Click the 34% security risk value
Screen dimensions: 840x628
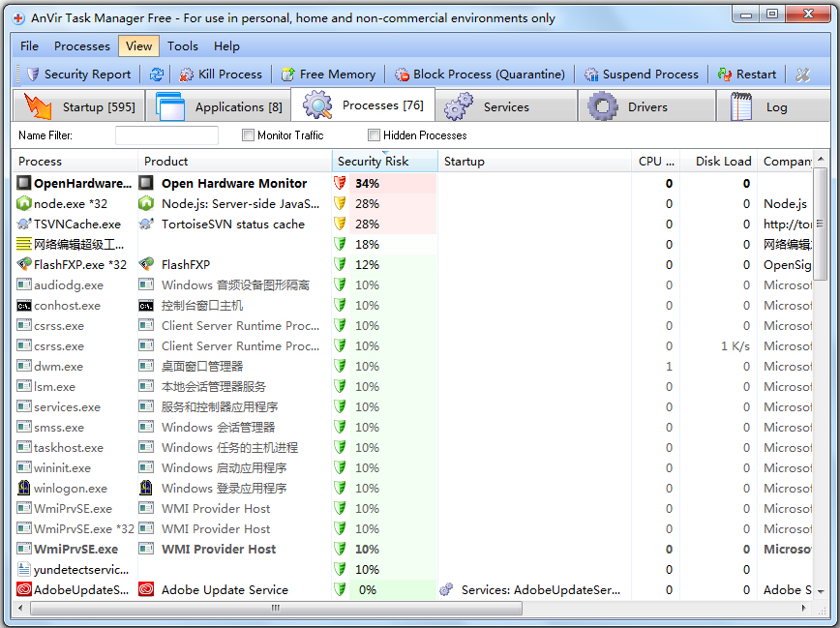367,183
